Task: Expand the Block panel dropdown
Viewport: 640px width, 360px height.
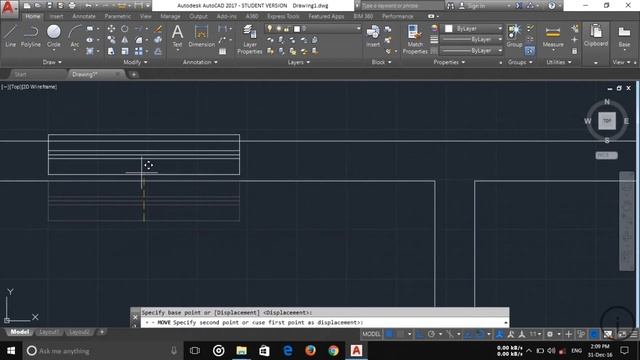Action: coord(381,62)
